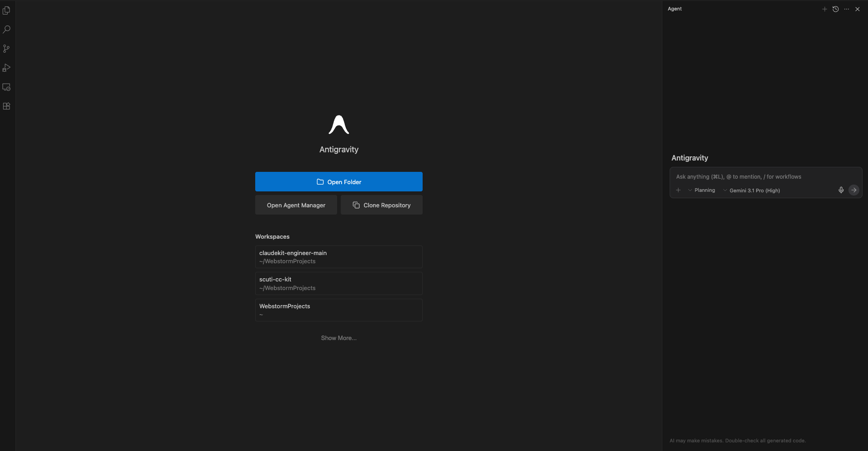This screenshot has width=868, height=451.
Task: Click the Open Folder button
Action: point(338,182)
